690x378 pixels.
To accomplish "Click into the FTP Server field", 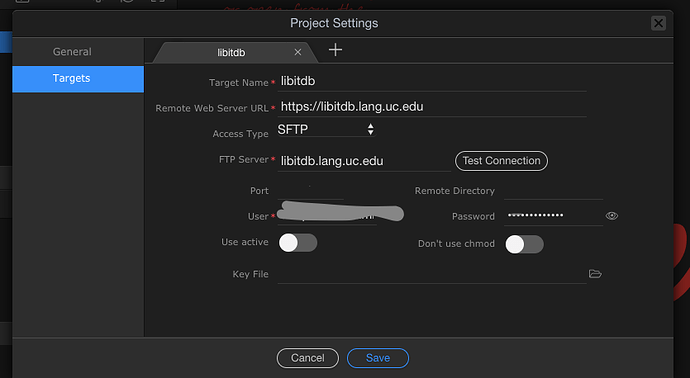I will tap(364, 161).
